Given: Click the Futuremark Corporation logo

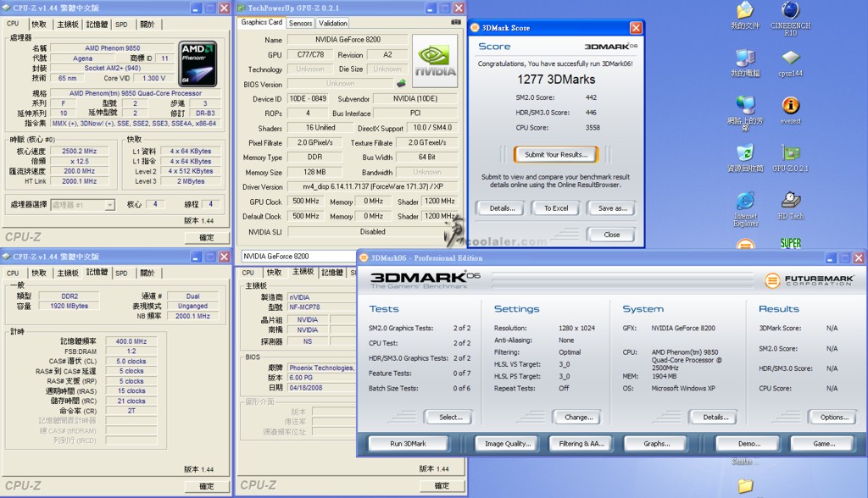Looking at the screenshot, I should (810, 280).
